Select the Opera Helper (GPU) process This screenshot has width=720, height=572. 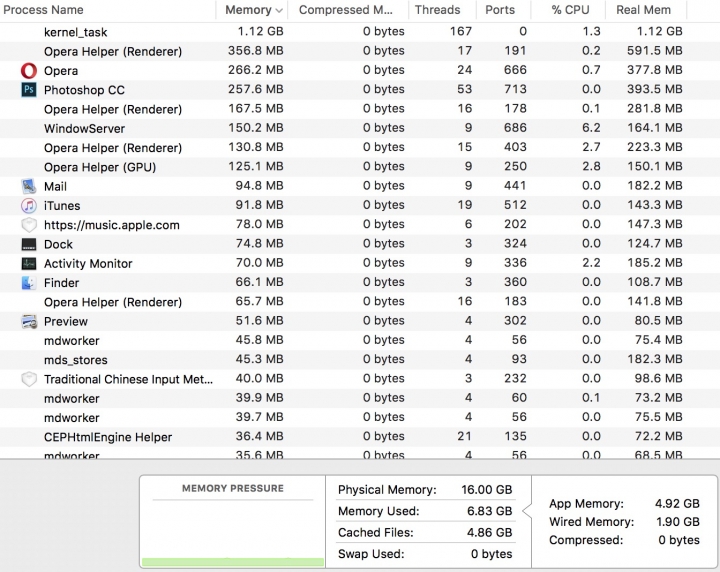(360, 167)
